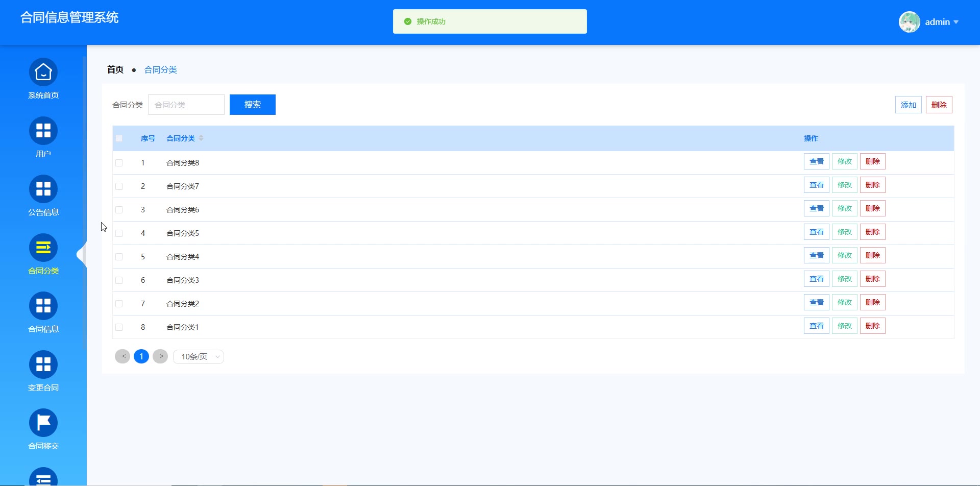The image size is (980, 486).
Task: Click the 合同信息管理系统 title
Action: pos(69,17)
